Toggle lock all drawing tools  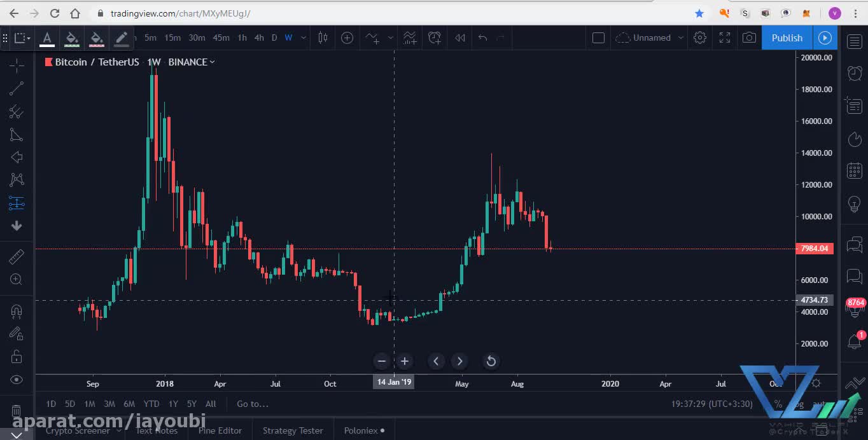click(x=17, y=356)
